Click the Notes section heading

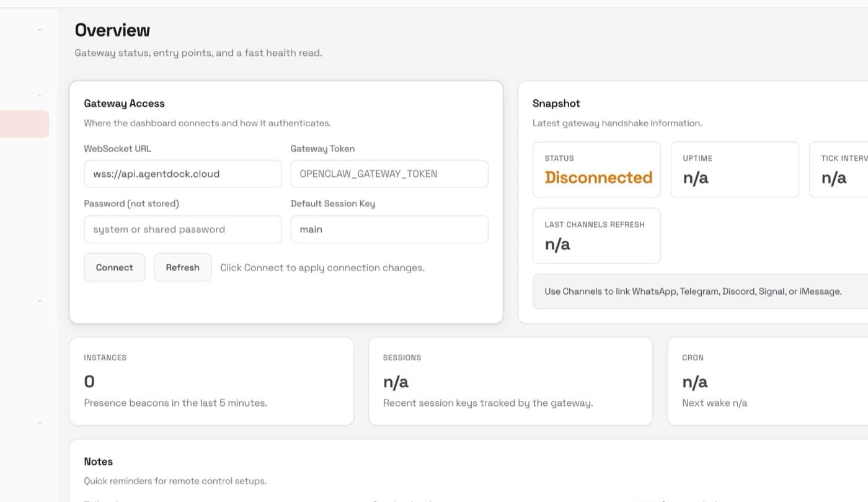point(98,461)
